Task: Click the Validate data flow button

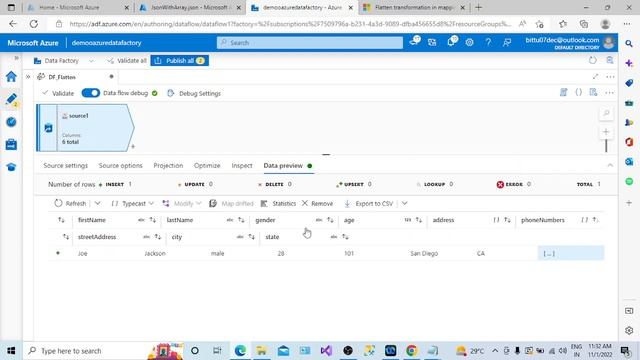Action: [x=58, y=93]
